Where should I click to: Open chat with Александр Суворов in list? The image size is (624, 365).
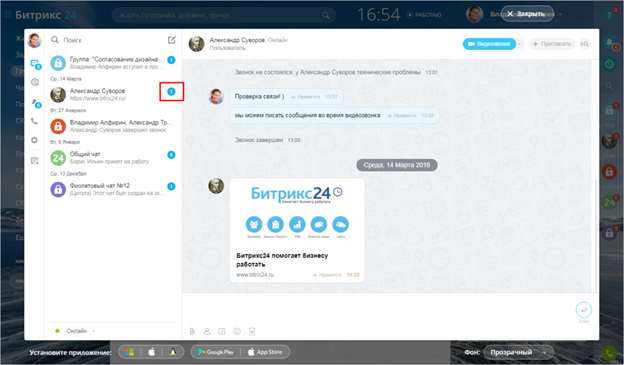[x=113, y=94]
